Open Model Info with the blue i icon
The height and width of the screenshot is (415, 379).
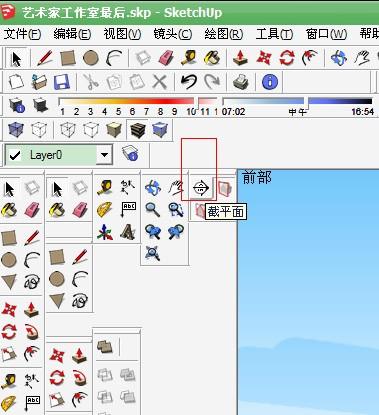pos(270,82)
